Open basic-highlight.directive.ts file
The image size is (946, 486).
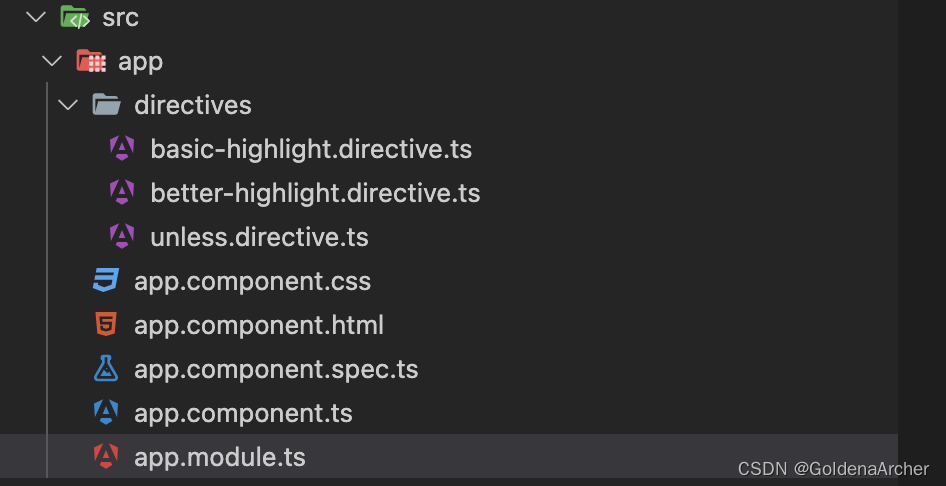coord(310,149)
